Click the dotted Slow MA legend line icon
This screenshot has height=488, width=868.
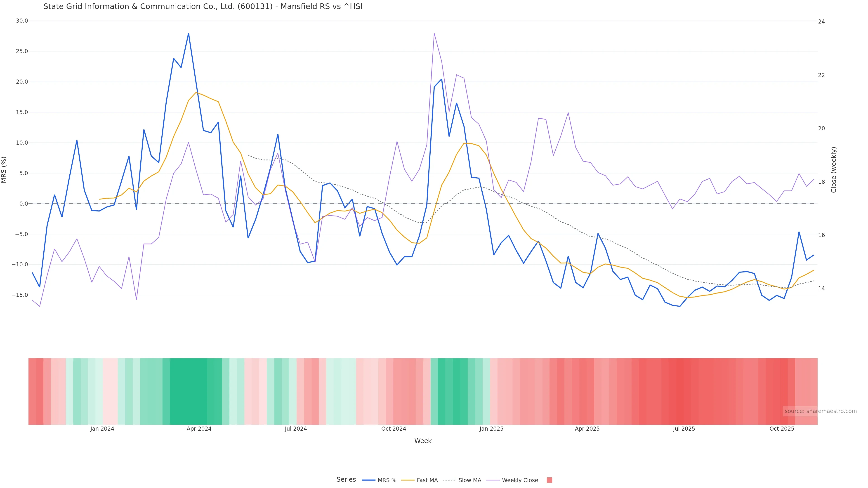click(449, 480)
